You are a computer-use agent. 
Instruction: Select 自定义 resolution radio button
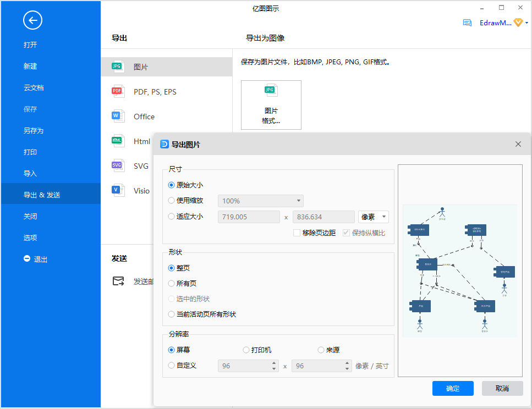(x=171, y=365)
